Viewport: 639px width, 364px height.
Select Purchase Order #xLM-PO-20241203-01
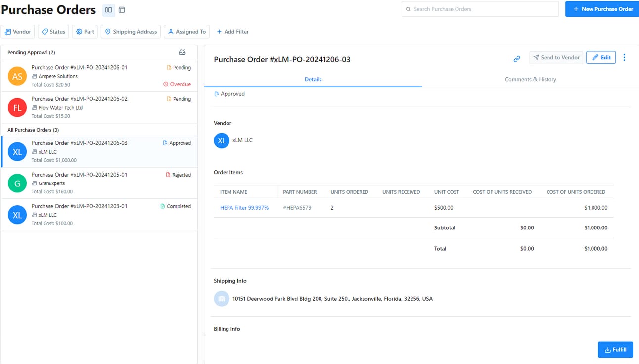point(99,215)
